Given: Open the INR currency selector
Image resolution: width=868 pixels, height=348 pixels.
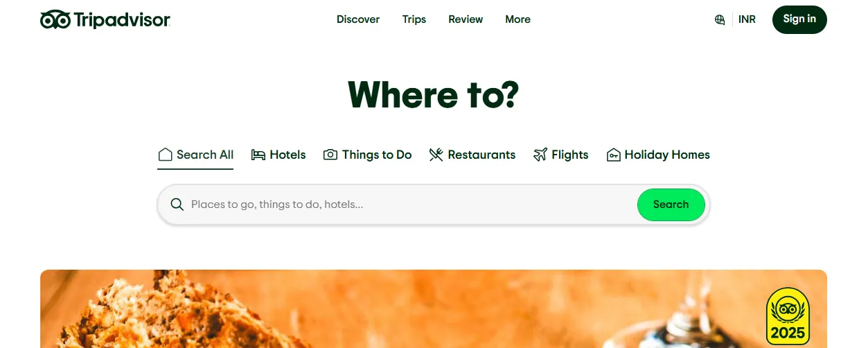Looking at the screenshot, I should (x=747, y=19).
